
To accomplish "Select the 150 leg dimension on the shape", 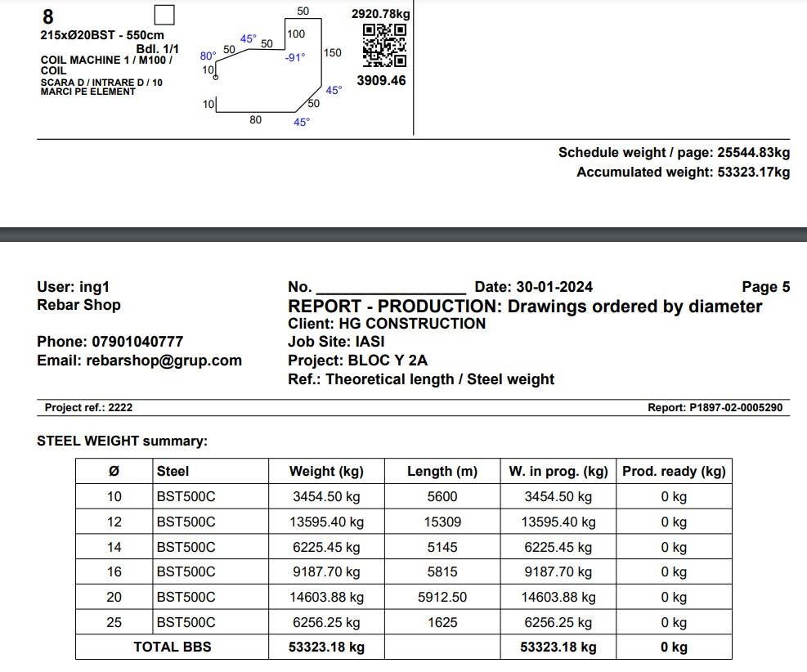I will click(332, 54).
